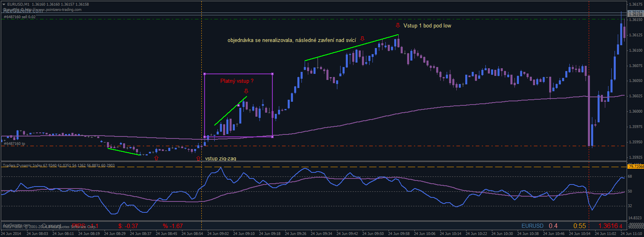Click the '24 Jun 09:18' time label
This screenshot has height=237, width=644.
pyautogui.click(x=270, y=234)
